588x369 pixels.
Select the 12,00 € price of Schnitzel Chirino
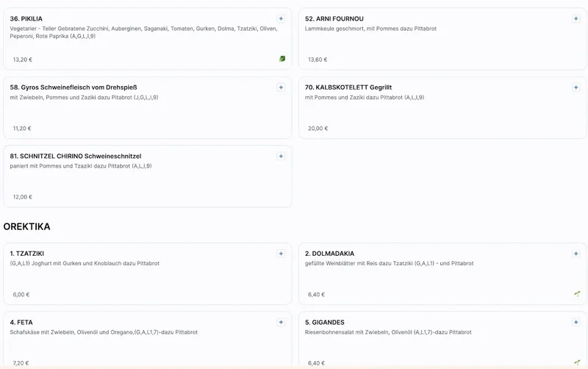click(x=22, y=197)
